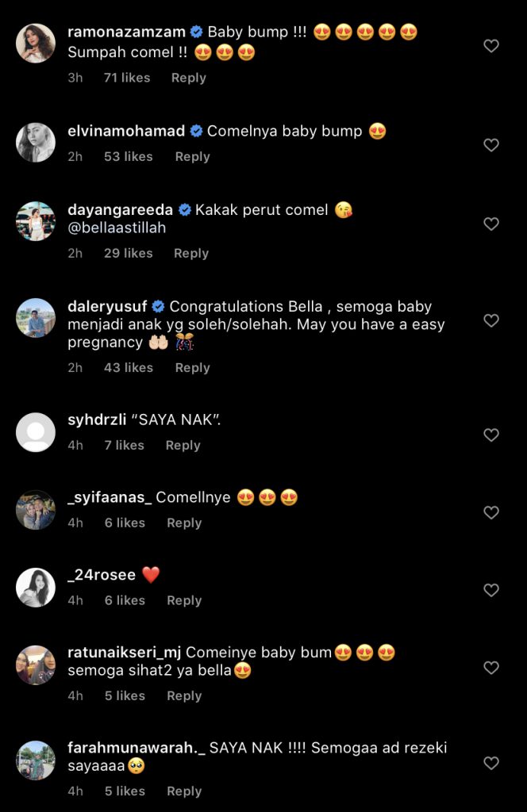The height and width of the screenshot is (812, 527).
Task: Like _24rosee's red heart comment
Action: tap(491, 590)
